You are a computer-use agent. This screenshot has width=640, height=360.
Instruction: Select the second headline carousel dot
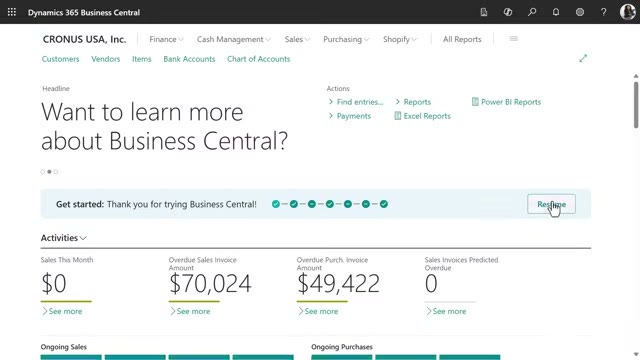pos(49,172)
